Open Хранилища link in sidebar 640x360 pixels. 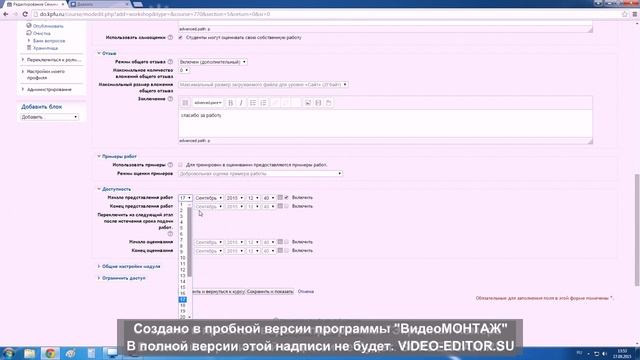45,48
